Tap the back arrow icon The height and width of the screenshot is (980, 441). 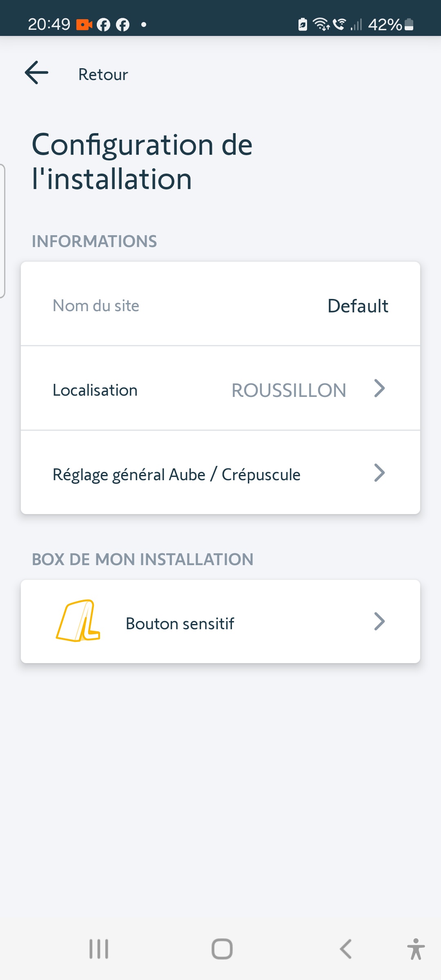(37, 73)
